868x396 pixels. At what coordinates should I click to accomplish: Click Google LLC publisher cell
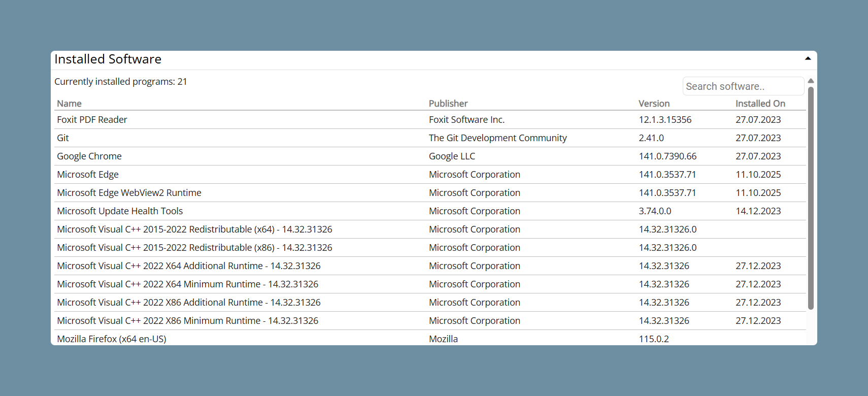(452, 156)
